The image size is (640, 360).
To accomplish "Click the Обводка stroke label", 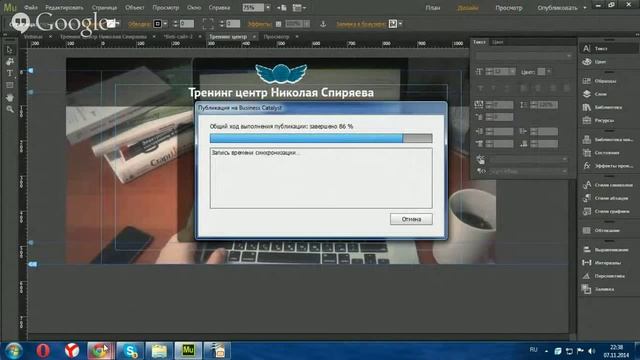I will pyautogui.click(x=139, y=24).
